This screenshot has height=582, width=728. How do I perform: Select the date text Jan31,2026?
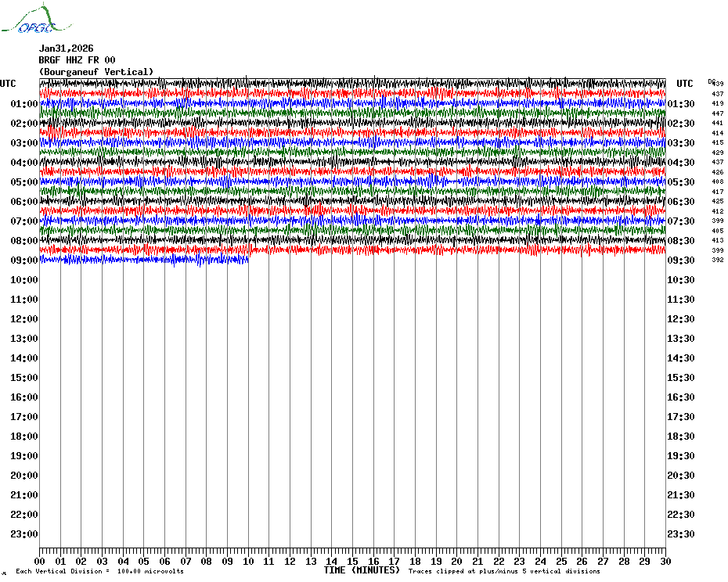click(x=66, y=48)
